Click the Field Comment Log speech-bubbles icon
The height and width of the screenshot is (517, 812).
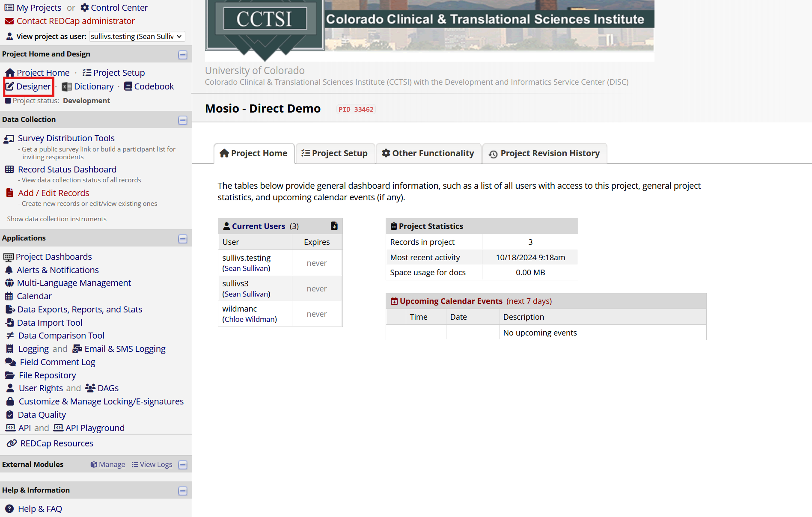(x=11, y=362)
